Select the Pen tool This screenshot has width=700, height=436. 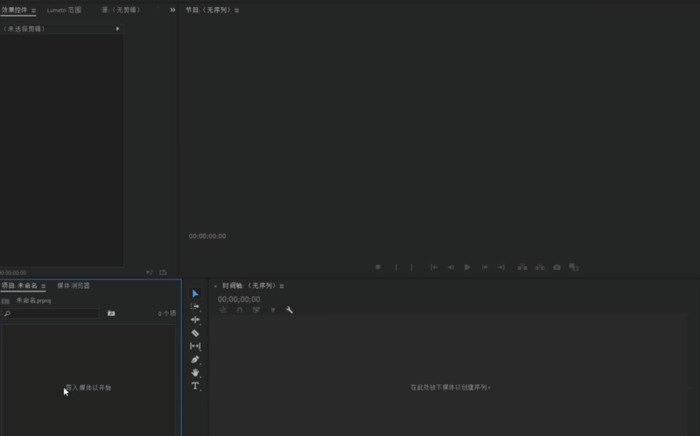click(195, 359)
